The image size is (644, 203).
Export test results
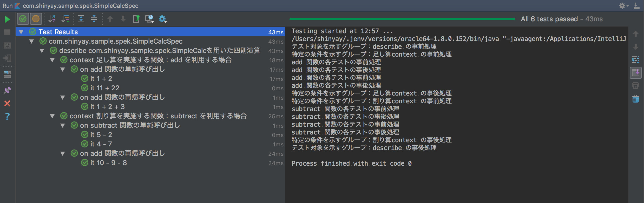136,19
